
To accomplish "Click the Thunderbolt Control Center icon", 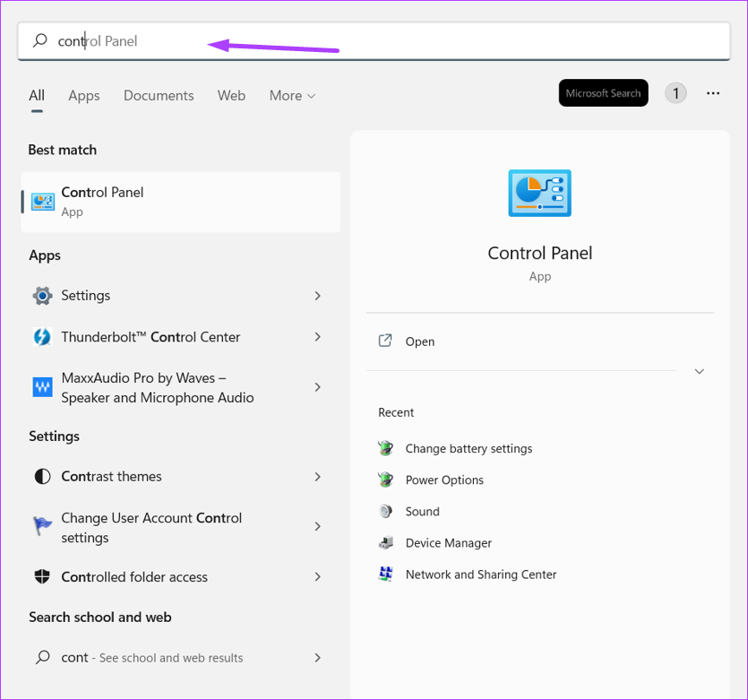I will pos(42,337).
